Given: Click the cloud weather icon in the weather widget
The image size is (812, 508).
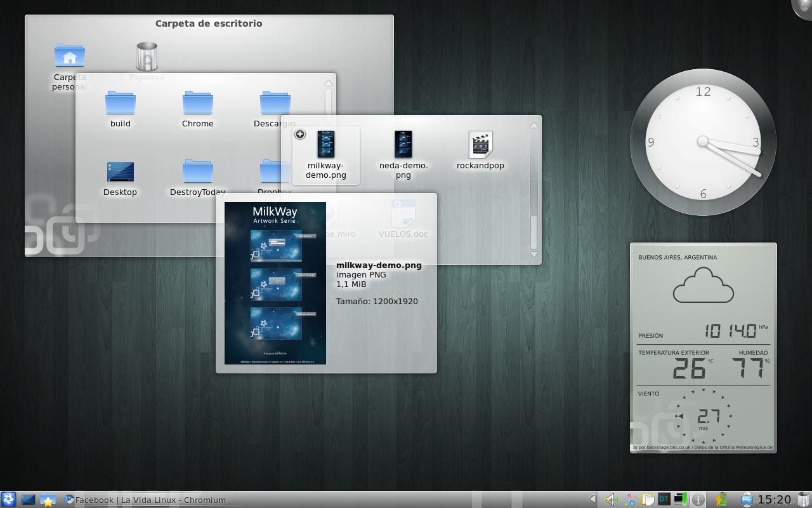Looking at the screenshot, I should point(703,285).
